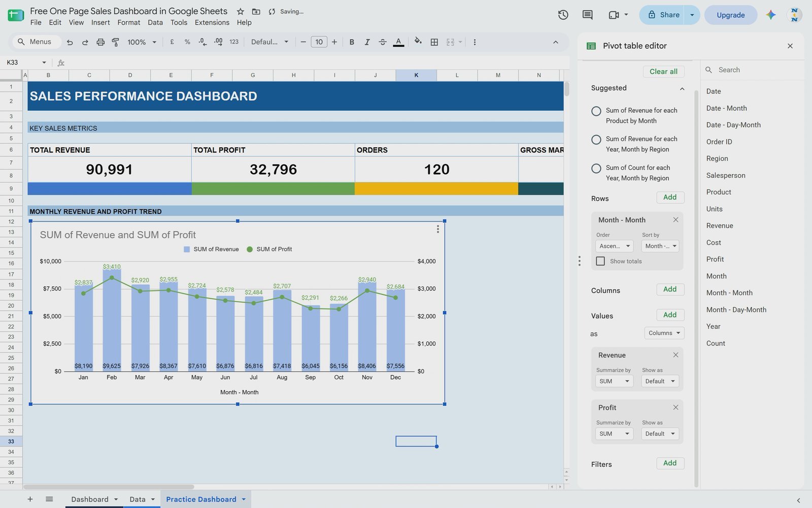
Task: Add a Filters field
Action: click(670, 463)
